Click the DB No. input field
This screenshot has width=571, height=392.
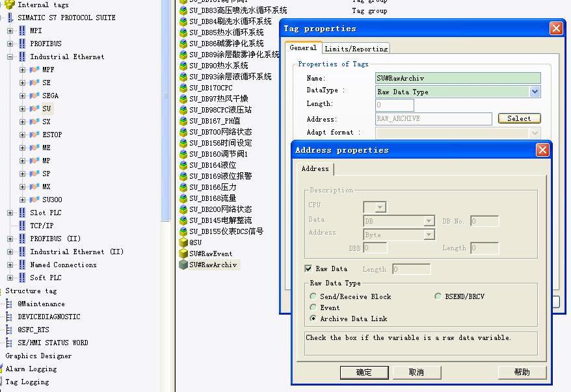point(485,221)
